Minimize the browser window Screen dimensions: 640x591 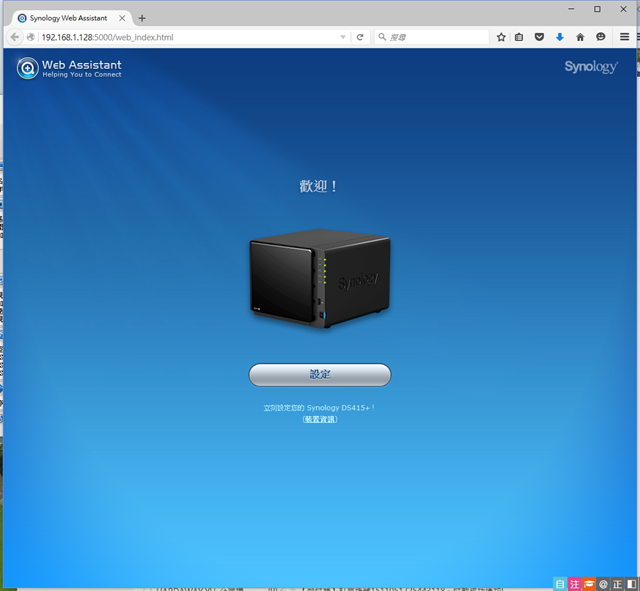click(571, 9)
